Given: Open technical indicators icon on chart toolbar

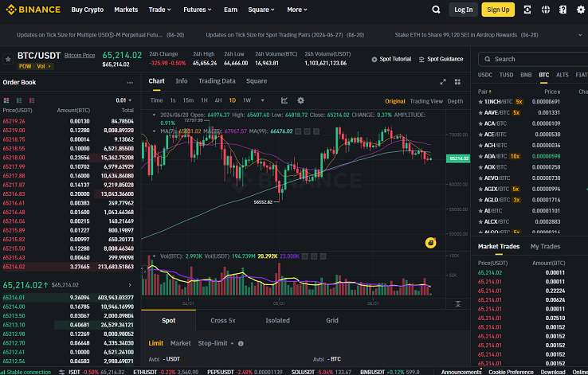Looking at the screenshot, I should 284,100.
